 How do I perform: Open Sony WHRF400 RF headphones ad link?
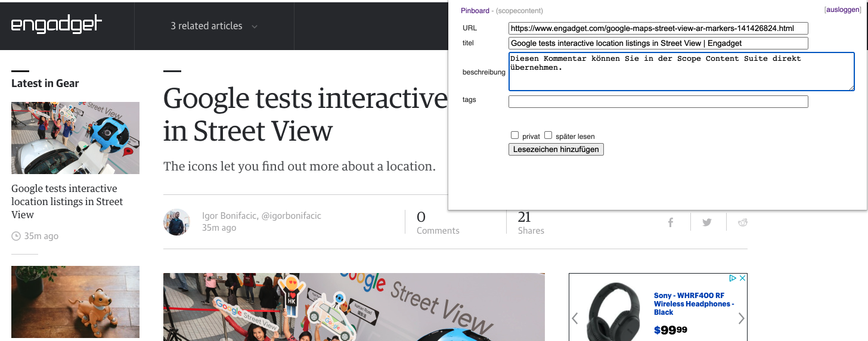[695, 304]
